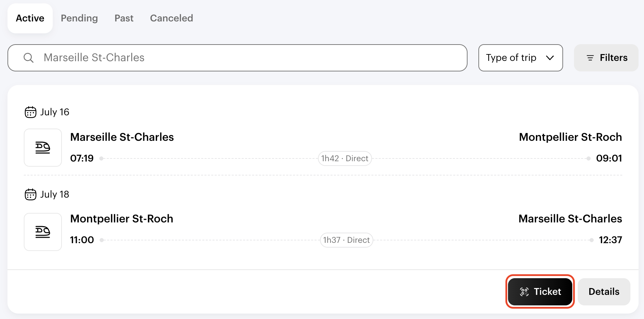
Task: Open the Past trips tab
Action: click(124, 18)
